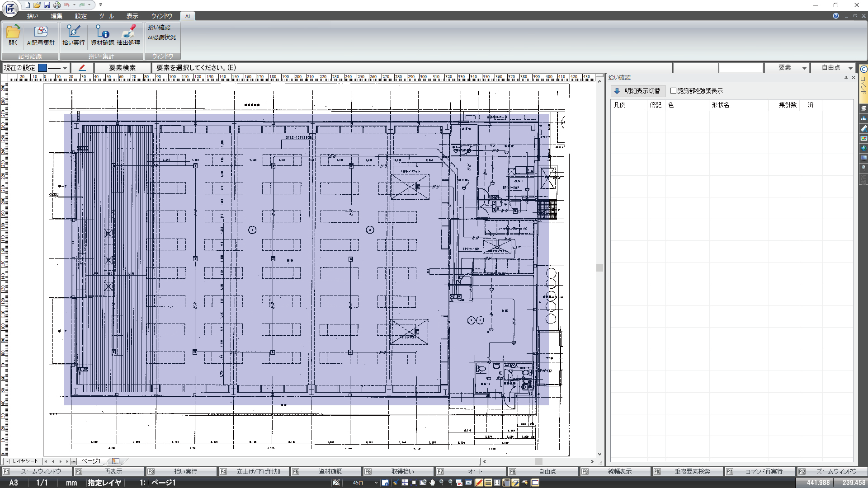The height and width of the screenshot is (488, 868).
Task: Click the open-folder icon in quick access toolbar
Action: 37,5
